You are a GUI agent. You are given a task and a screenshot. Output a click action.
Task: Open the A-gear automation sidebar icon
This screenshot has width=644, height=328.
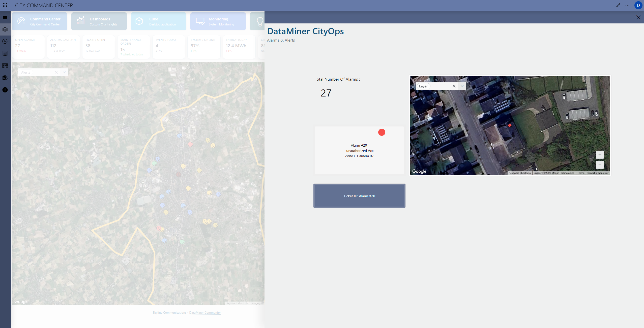[x=5, y=78]
